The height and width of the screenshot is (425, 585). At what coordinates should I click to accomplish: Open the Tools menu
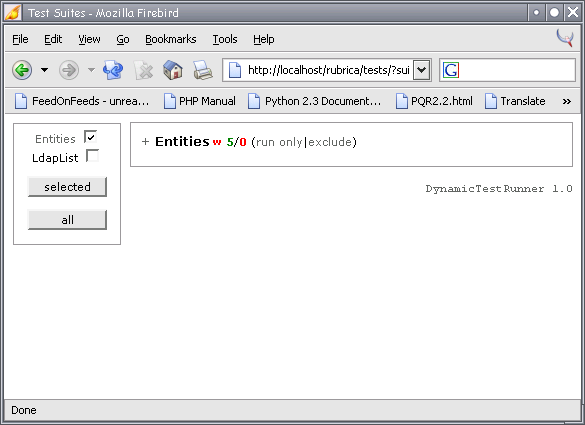(225, 39)
